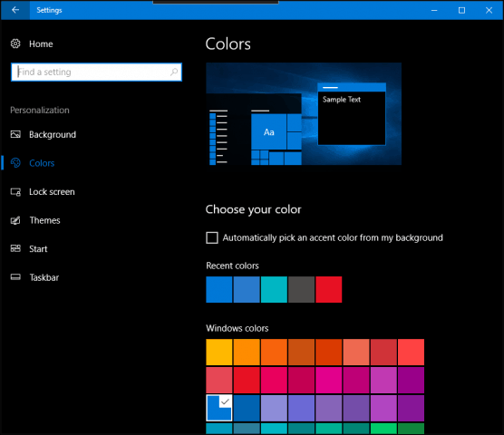Select the Start settings page

tap(38, 249)
